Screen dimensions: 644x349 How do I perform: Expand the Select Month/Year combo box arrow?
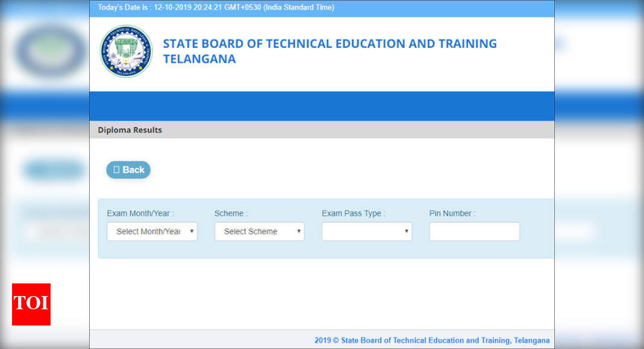tap(192, 231)
